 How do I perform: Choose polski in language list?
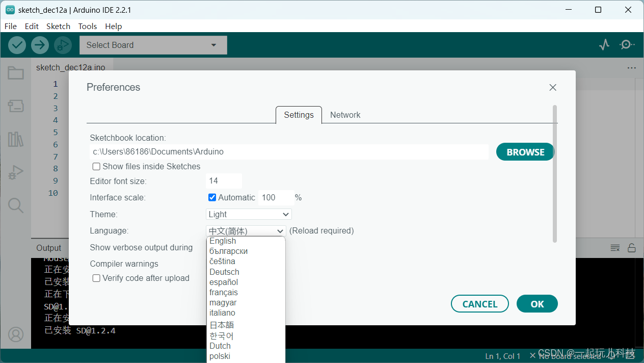pos(246,356)
